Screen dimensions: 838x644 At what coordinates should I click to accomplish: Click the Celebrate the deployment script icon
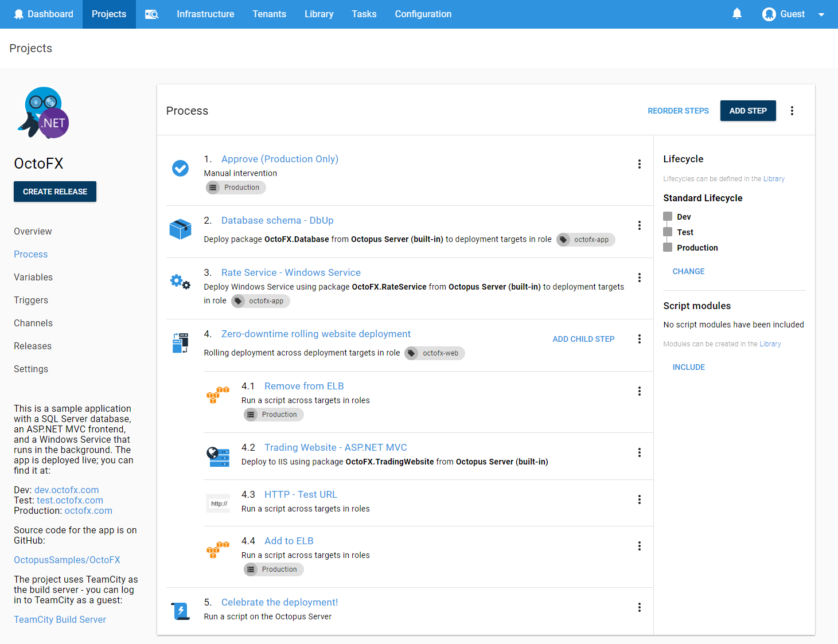coord(181,611)
